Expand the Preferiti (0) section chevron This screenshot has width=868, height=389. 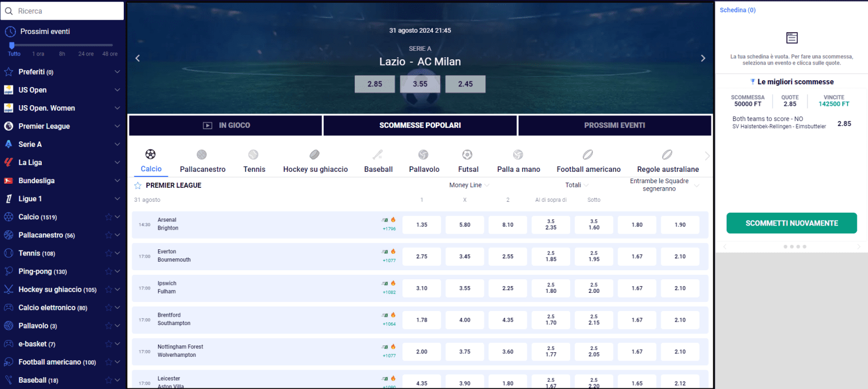pyautogui.click(x=118, y=72)
